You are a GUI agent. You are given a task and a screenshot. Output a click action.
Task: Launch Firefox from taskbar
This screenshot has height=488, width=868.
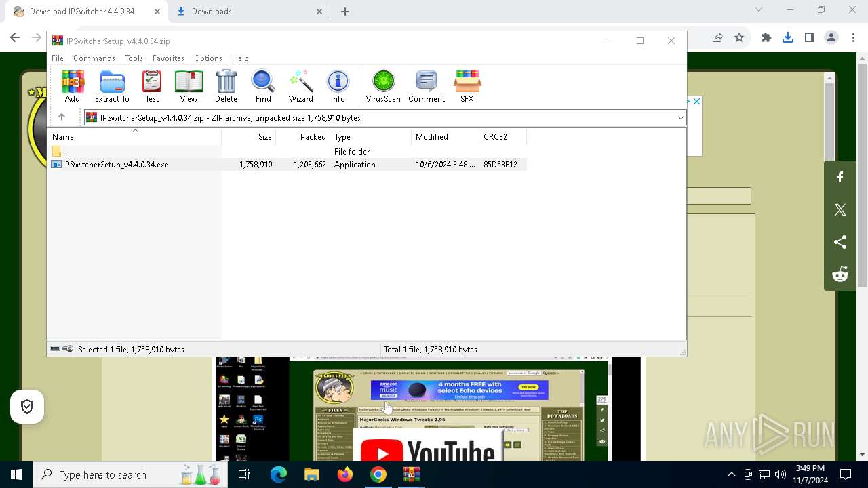pos(345,474)
